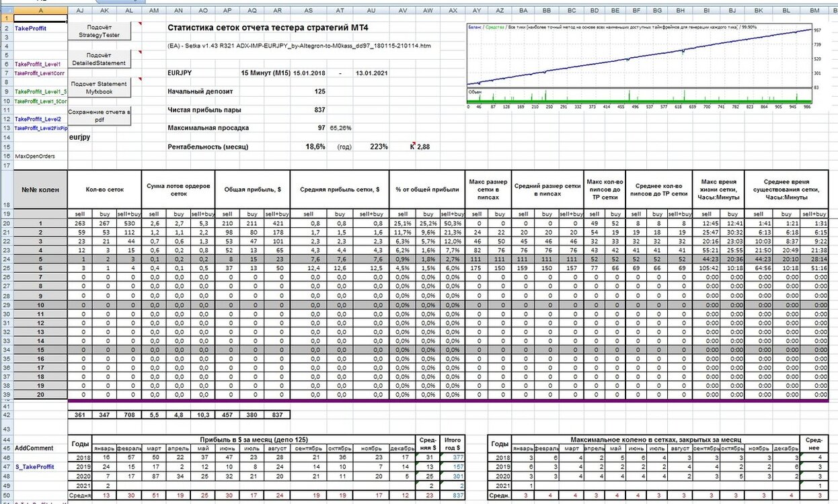838x504 pixels.
Task: Select the TakeProffit_Level1 cell
Action: [x=40, y=63]
